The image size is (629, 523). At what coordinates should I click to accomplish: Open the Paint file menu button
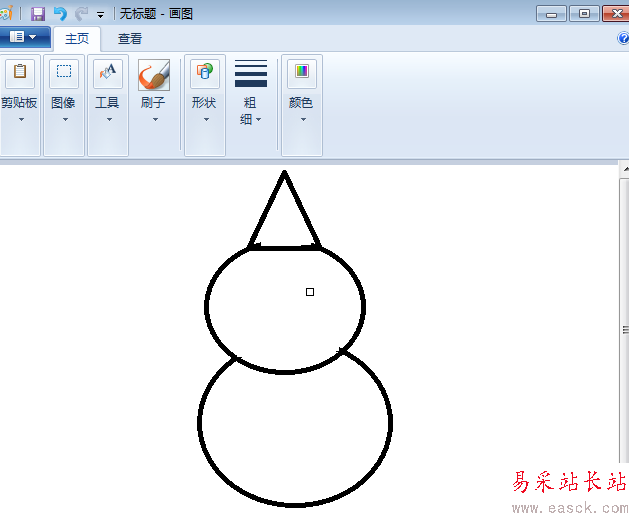24,37
